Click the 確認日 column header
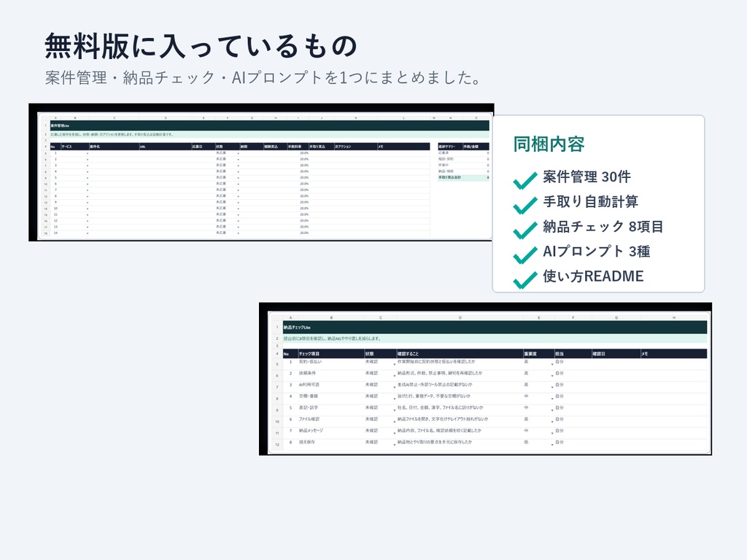This screenshot has width=747, height=560. tap(616, 354)
